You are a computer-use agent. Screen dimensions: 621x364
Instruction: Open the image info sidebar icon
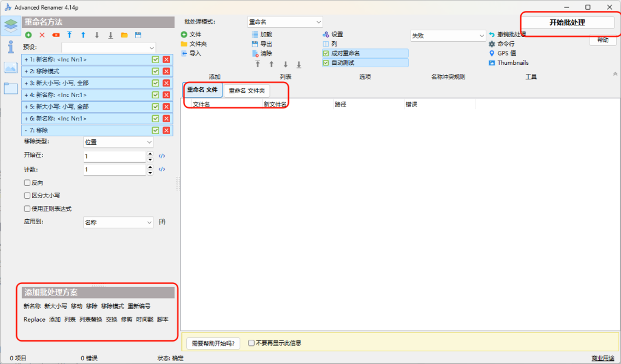point(10,67)
